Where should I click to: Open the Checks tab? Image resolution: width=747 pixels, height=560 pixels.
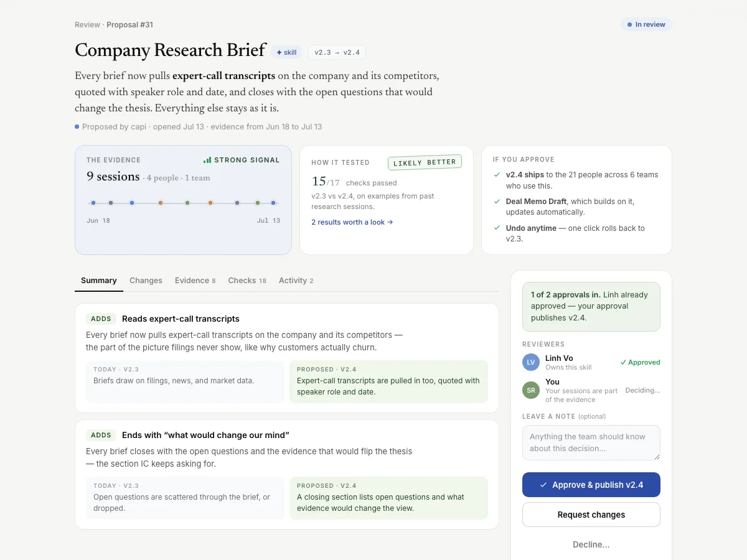click(247, 281)
